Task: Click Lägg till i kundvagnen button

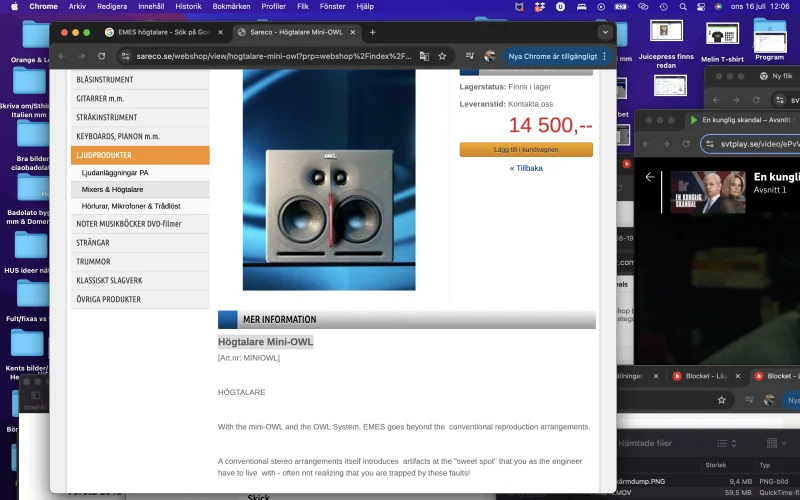Action: (x=526, y=149)
